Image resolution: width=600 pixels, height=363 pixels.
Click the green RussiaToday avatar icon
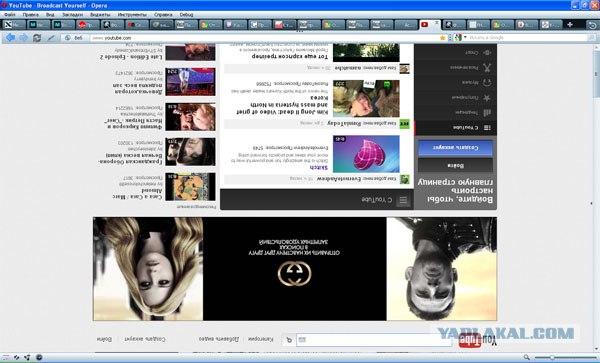tap(404, 124)
